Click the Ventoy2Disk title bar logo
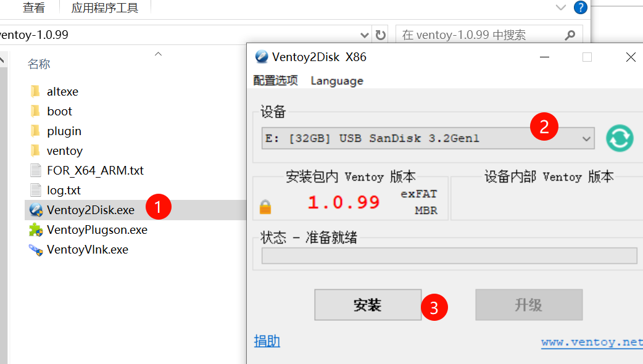 (x=262, y=57)
